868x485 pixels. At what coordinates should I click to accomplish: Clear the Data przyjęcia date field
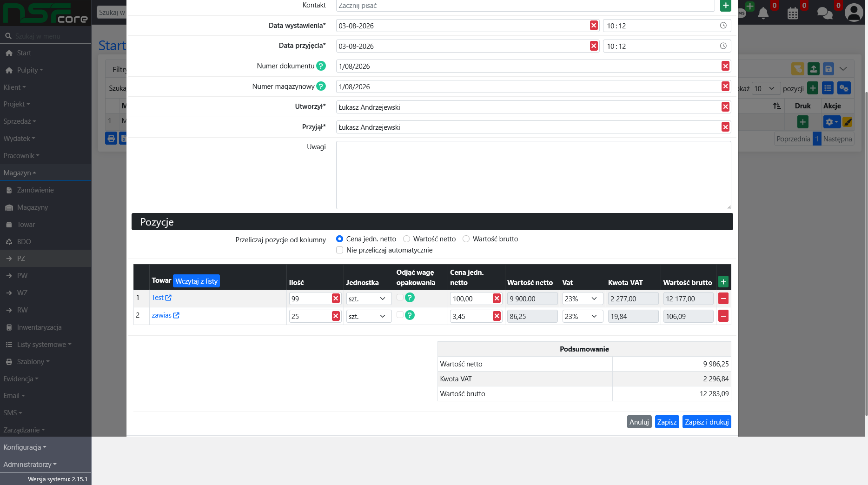click(594, 46)
